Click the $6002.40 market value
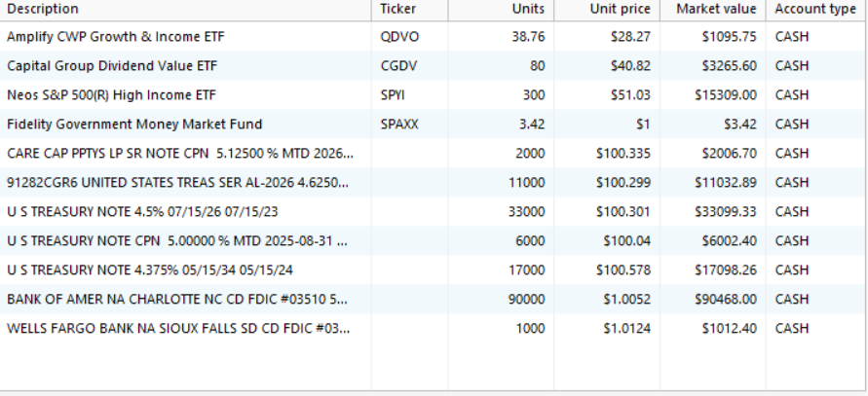Screen dimensions: 868x396 [x=730, y=241]
